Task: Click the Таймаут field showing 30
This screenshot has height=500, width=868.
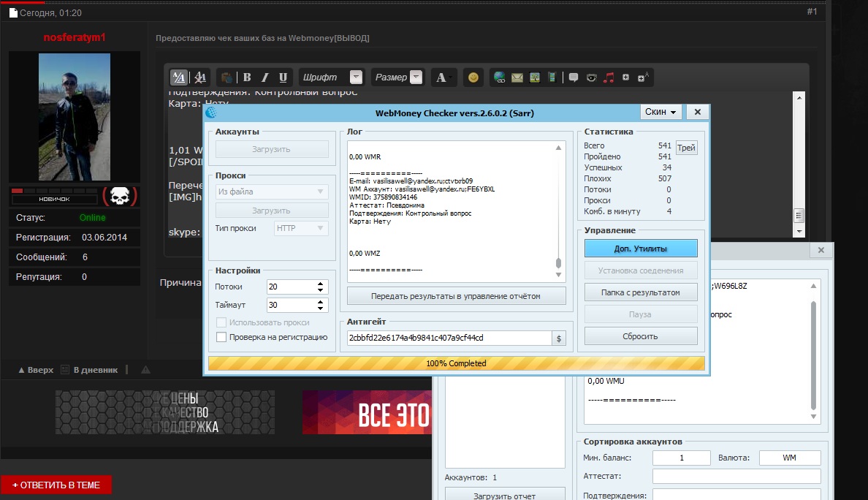Action: [292, 305]
